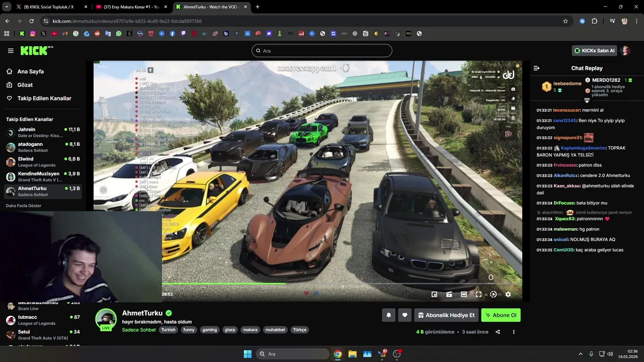Click the browser address bar
Viewport: 644px width, 362px height.
point(302,21)
